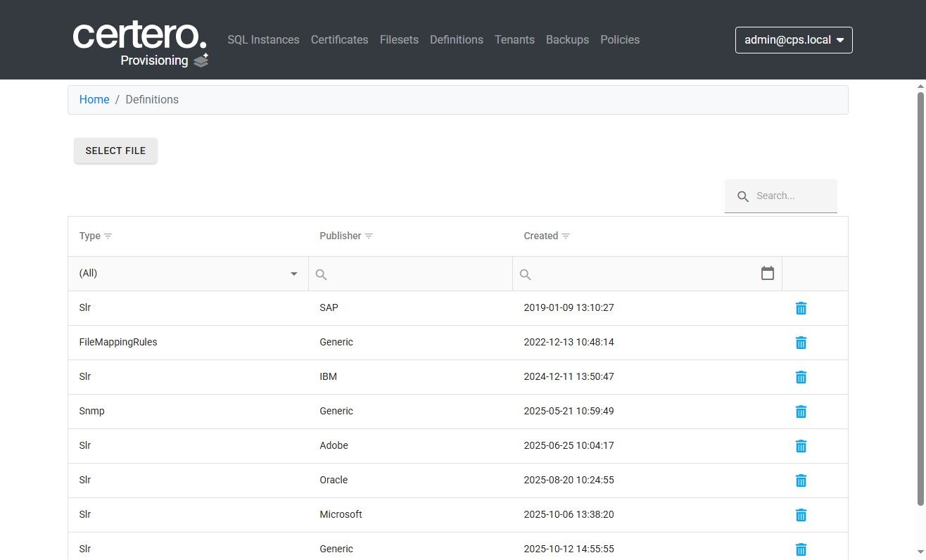Delete the FileMappingRules Generic definition

point(801,343)
